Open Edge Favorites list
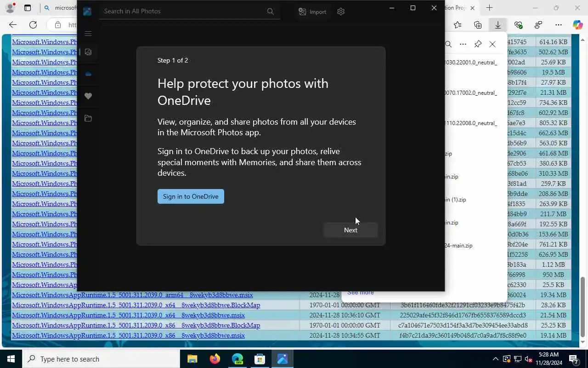588x368 pixels. [458, 25]
